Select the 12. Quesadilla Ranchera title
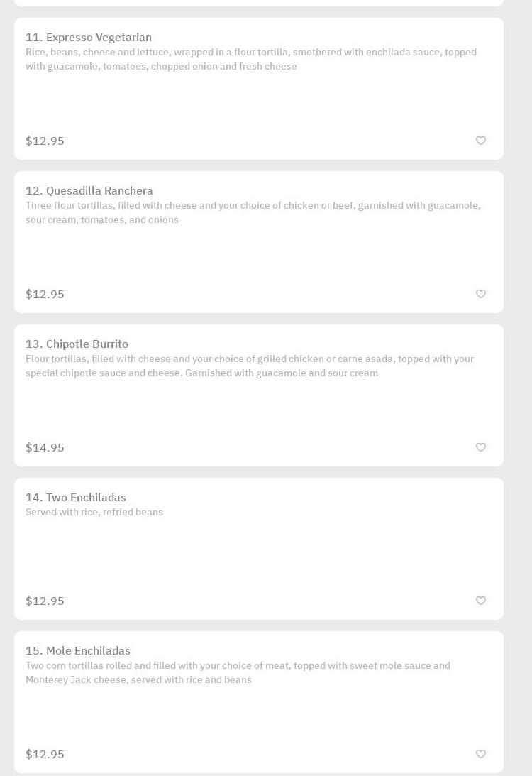This screenshot has height=776, width=532. click(89, 191)
